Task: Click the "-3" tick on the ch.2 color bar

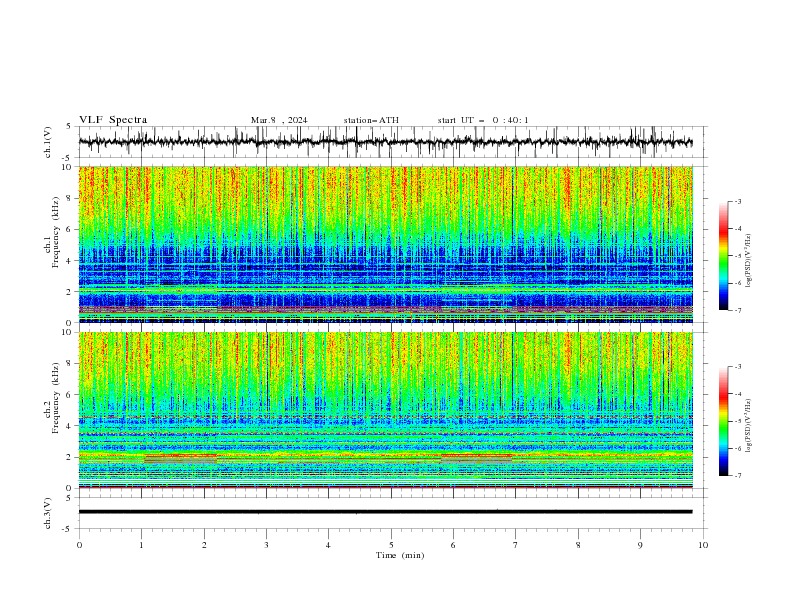Action: coord(738,367)
